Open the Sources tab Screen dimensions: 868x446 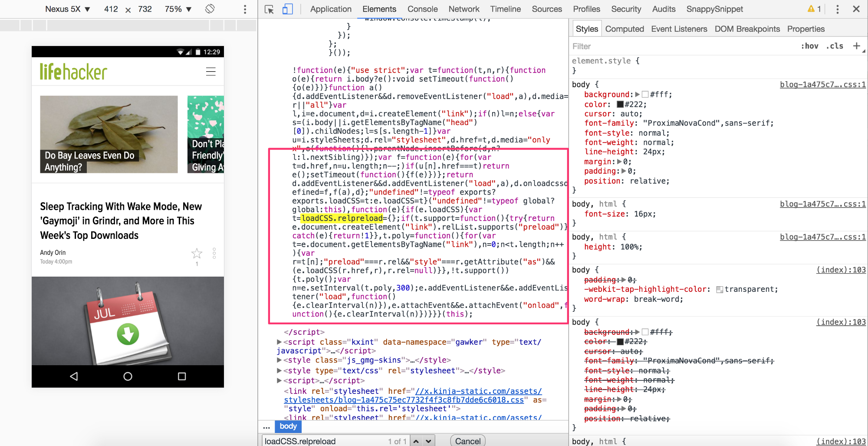(x=547, y=9)
